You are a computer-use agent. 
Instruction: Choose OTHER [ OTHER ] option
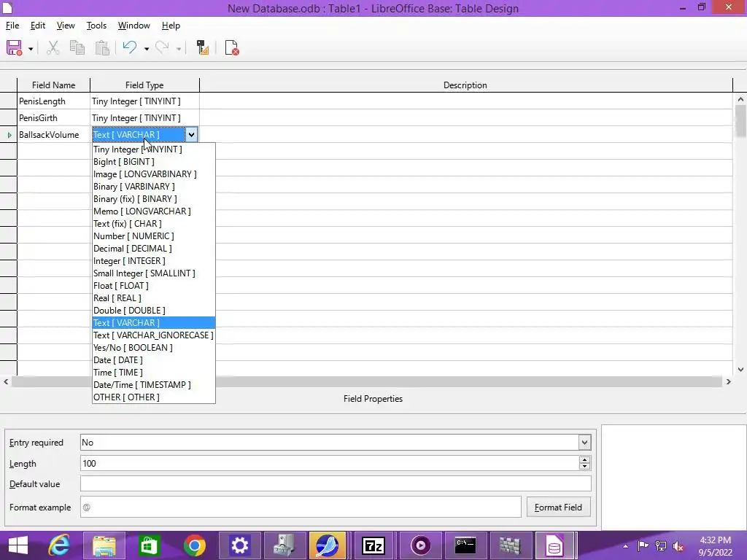tap(153, 397)
